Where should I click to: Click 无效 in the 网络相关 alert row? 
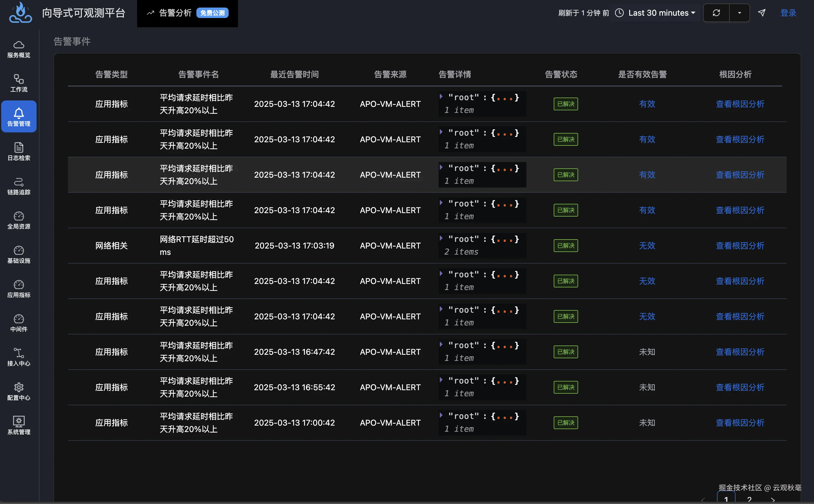point(647,246)
